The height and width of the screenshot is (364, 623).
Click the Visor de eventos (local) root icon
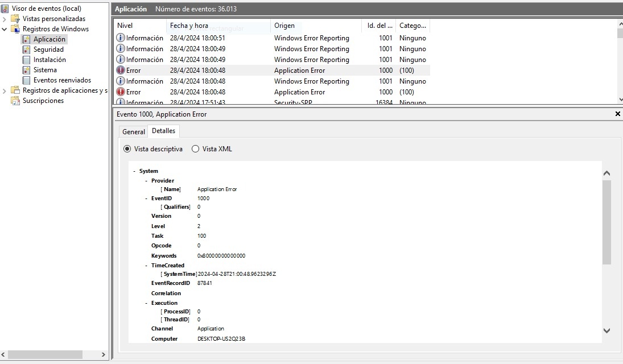pos(5,9)
